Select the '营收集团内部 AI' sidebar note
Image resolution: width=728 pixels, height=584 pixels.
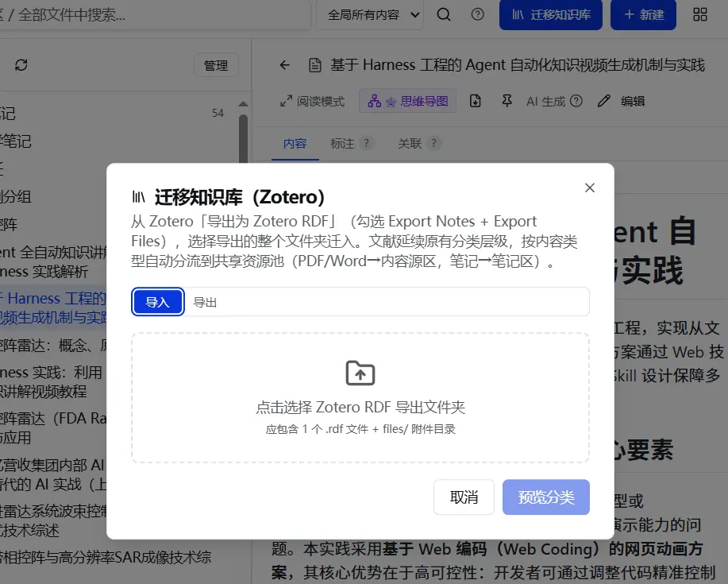[x=53, y=475]
